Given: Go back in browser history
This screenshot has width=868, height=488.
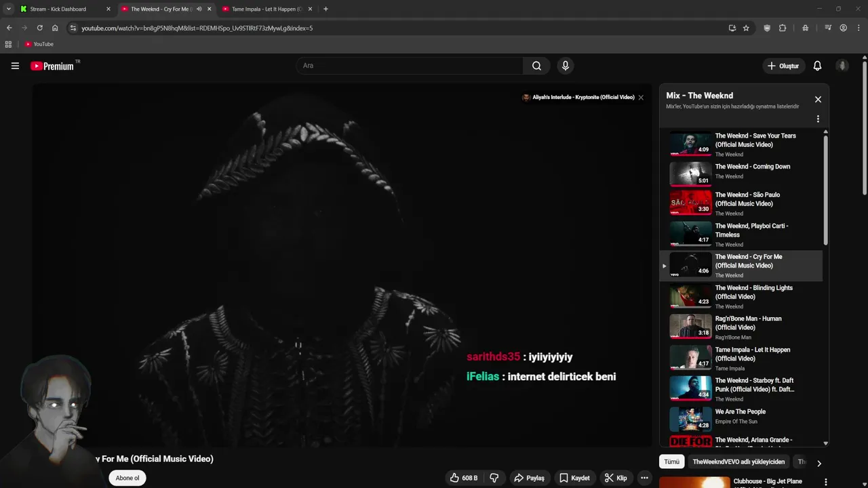Looking at the screenshot, I should [9, 28].
